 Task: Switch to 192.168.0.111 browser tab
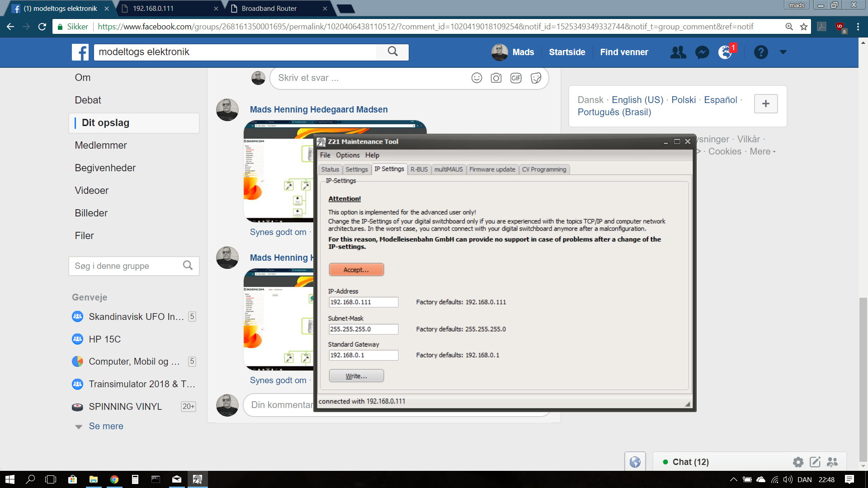pyautogui.click(x=170, y=9)
